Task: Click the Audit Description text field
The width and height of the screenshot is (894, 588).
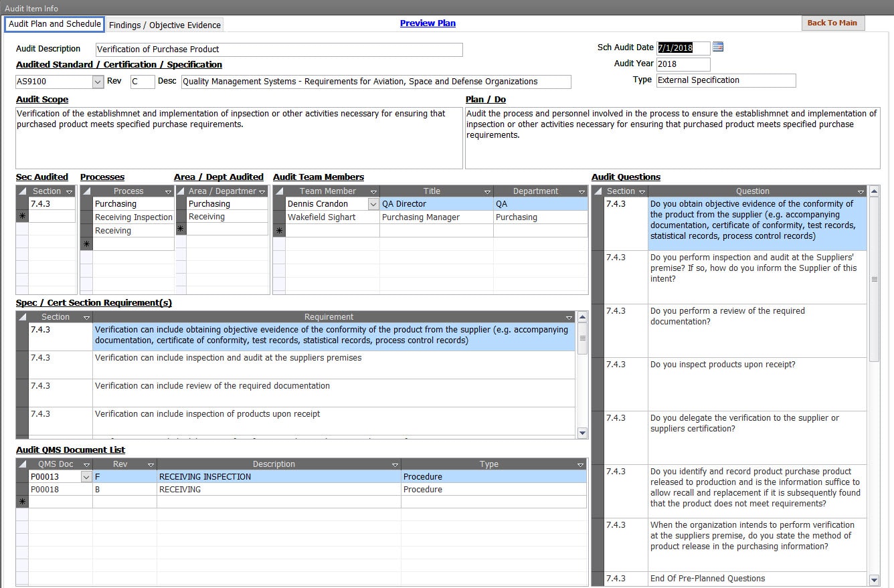Action: (278, 50)
